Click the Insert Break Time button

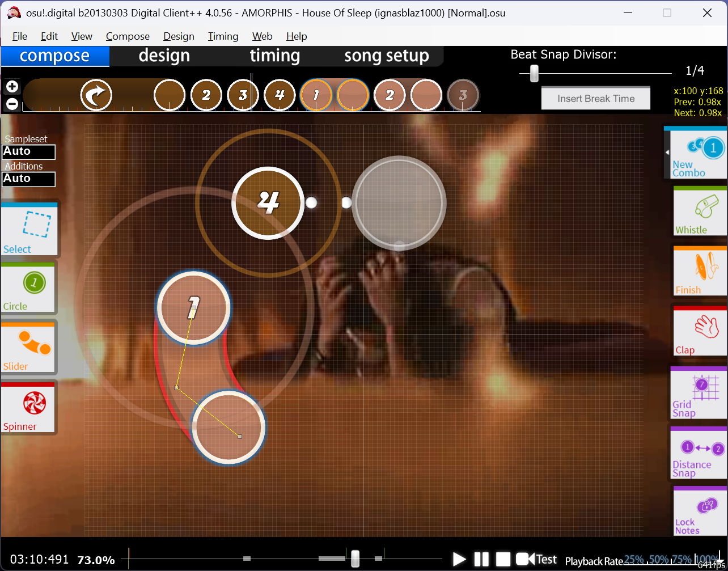pos(596,99)
